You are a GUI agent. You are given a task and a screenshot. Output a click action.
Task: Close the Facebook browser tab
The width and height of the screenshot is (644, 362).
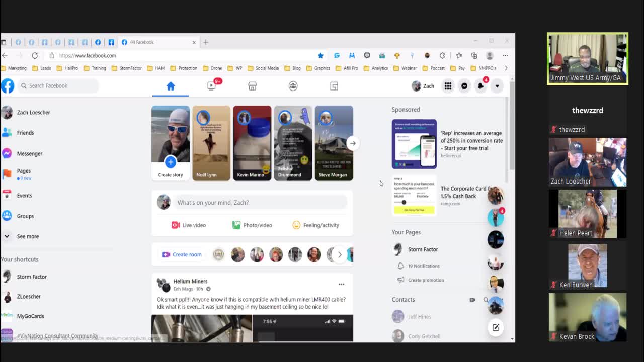pyautogui.click(x=194, y=42)
